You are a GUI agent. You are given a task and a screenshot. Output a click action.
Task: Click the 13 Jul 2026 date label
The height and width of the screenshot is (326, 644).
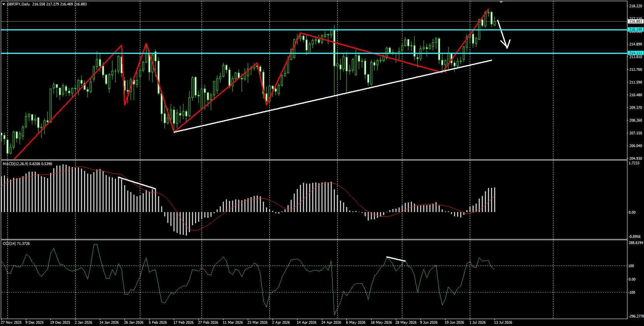point(503,322)
